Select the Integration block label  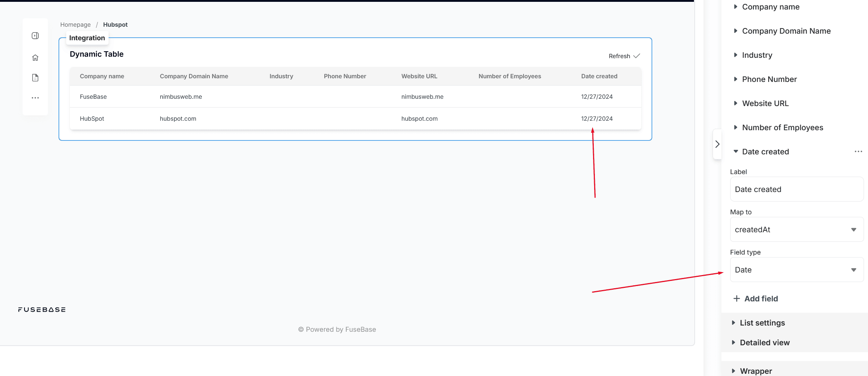click(x=87, y=38)
